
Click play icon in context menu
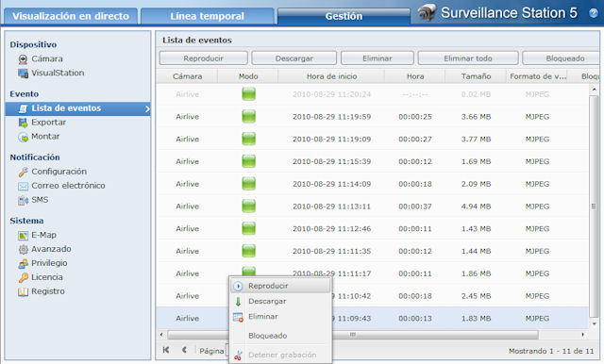(238, 286)
